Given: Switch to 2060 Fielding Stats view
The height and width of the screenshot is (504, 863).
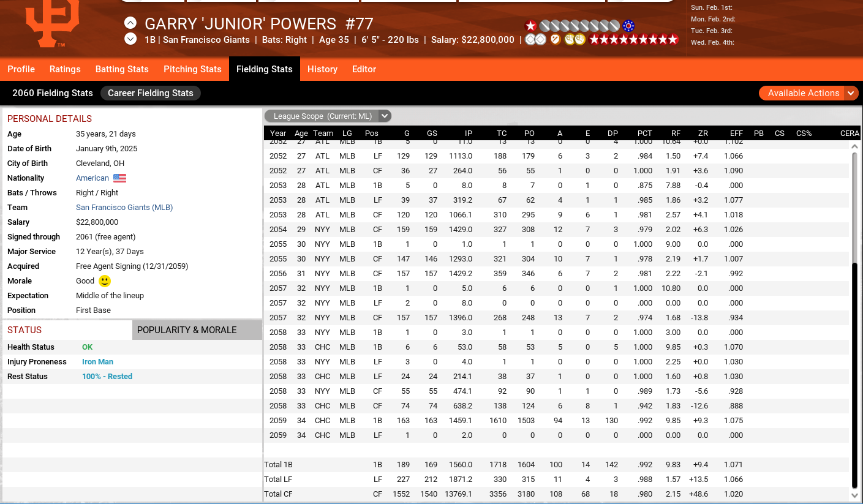Looking at the screenshot, I should click(x=53, y=93).
